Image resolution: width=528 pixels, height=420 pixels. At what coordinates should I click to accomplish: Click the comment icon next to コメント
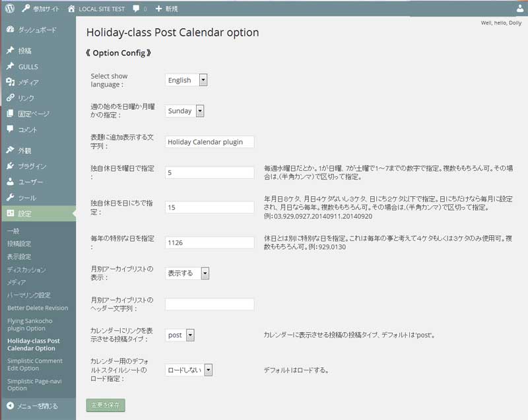[x=11, y=129]
